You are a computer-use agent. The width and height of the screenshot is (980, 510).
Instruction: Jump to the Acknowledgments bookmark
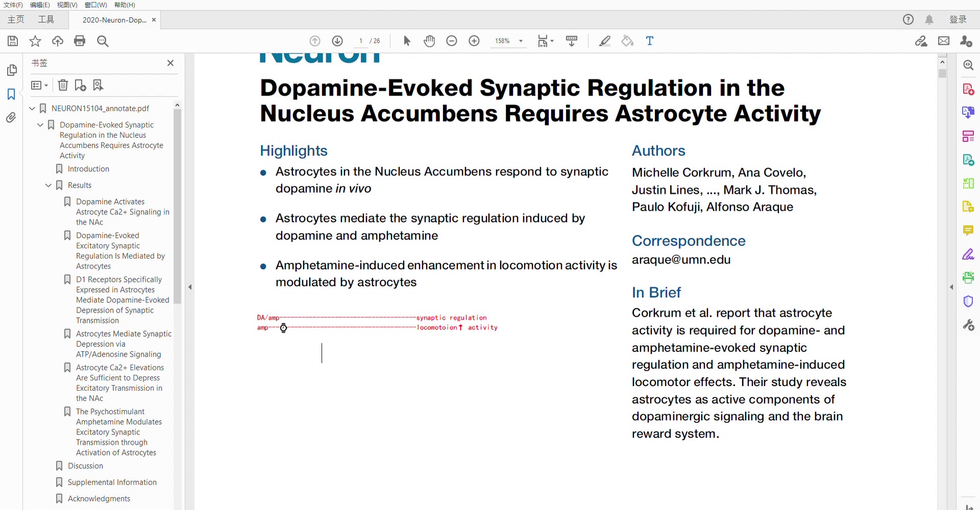tap(99, 498)
